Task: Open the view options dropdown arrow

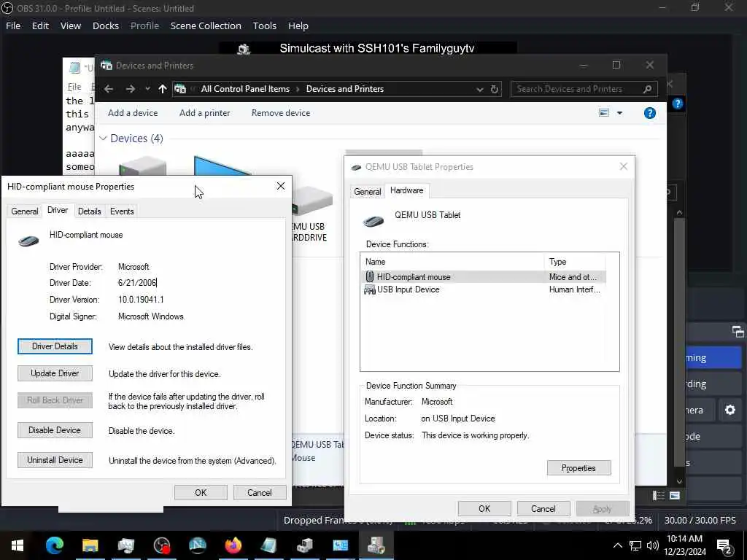Action: pos(619,113)
